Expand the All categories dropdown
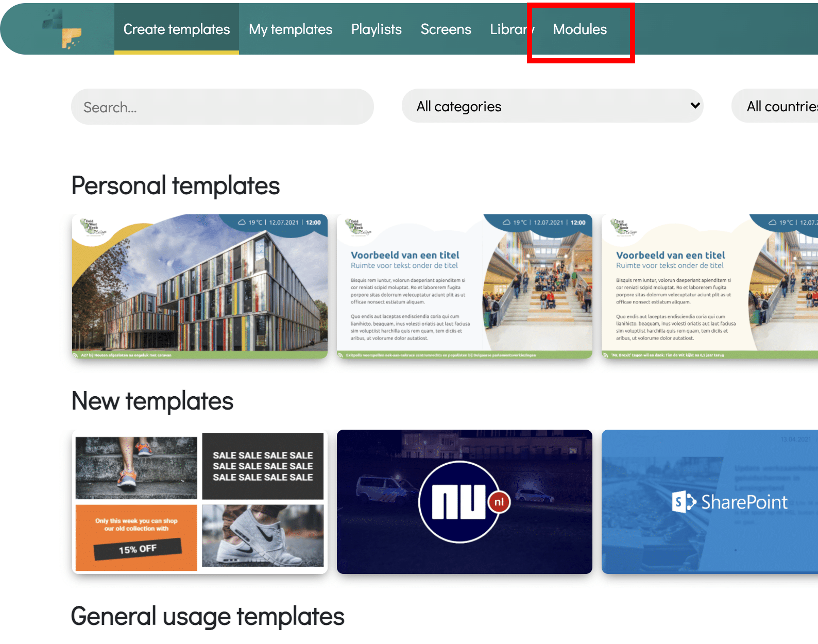The height and width of the screenshot is (644, 818). tap(551, 106)
